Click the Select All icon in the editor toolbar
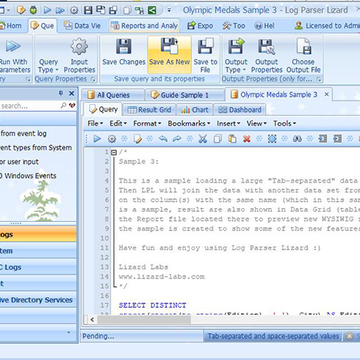Screen dimensions: 360x360 click(x=272, y=139)
